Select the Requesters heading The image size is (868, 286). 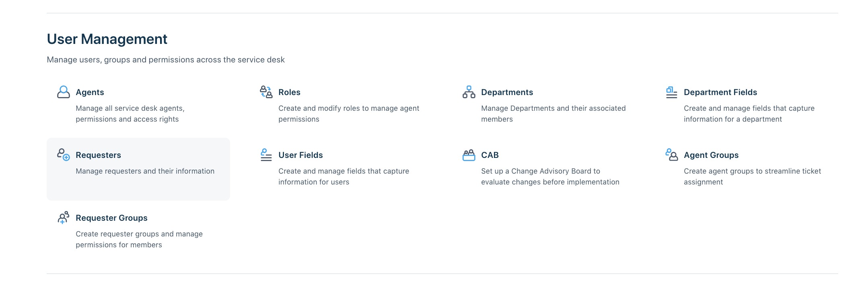click(x=98, y=155)
